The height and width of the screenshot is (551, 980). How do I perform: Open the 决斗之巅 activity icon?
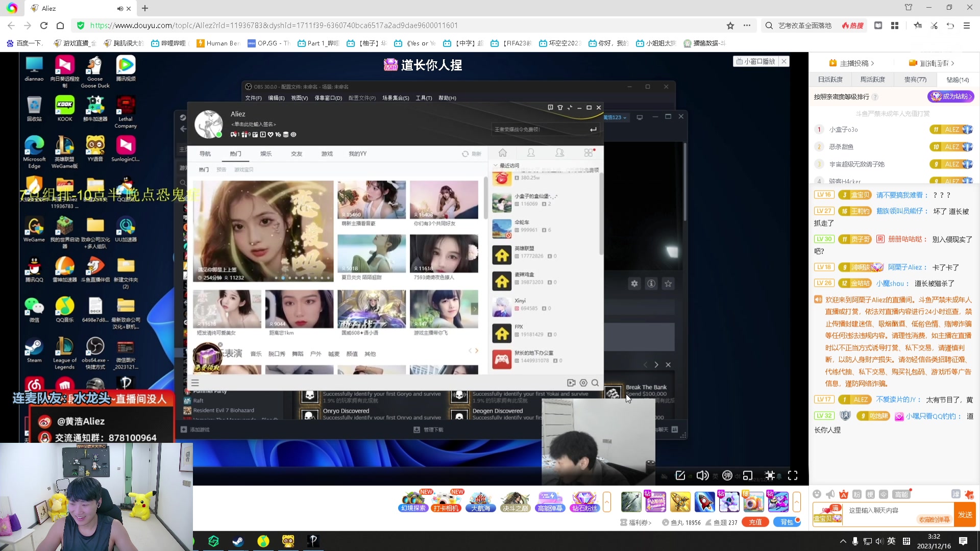515,502
